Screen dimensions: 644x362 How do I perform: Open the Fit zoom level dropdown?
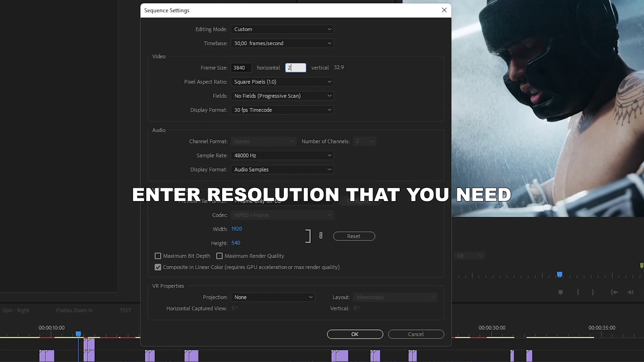pos(469,255)
